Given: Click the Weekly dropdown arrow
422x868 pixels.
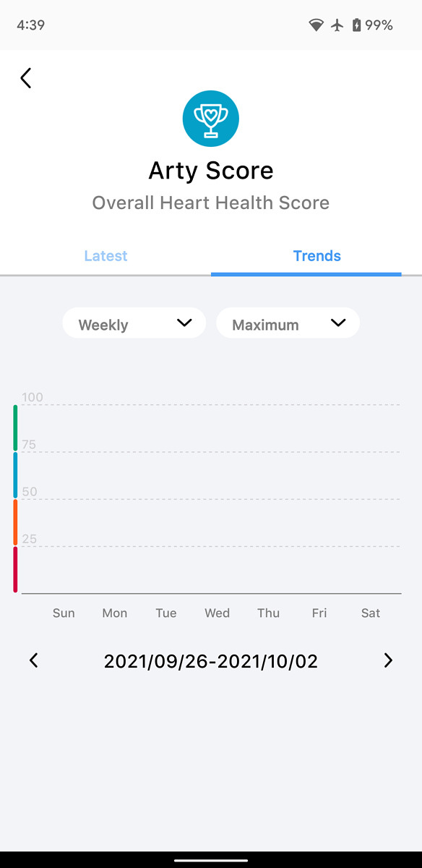Looking at the screenshot, I should click(x=184, y=323).
